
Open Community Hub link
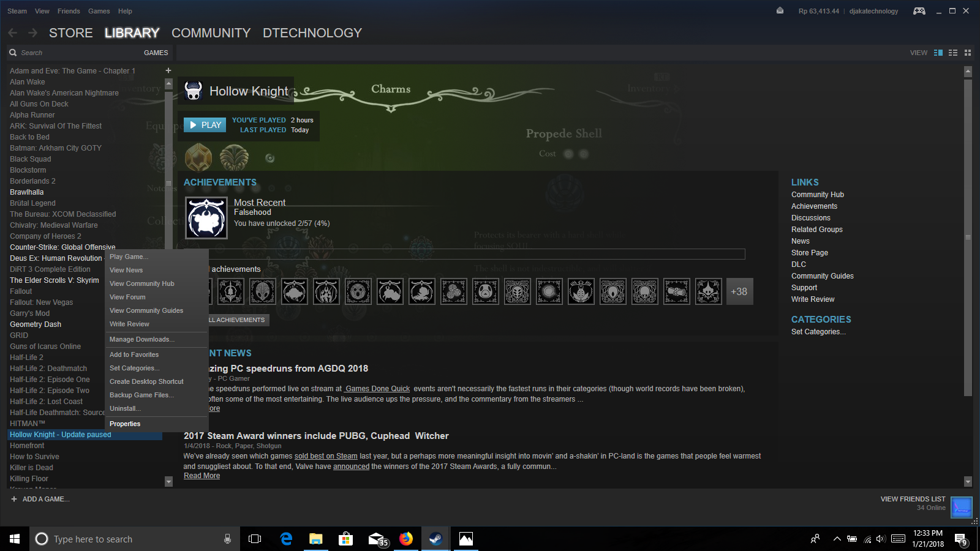point(817,195)
